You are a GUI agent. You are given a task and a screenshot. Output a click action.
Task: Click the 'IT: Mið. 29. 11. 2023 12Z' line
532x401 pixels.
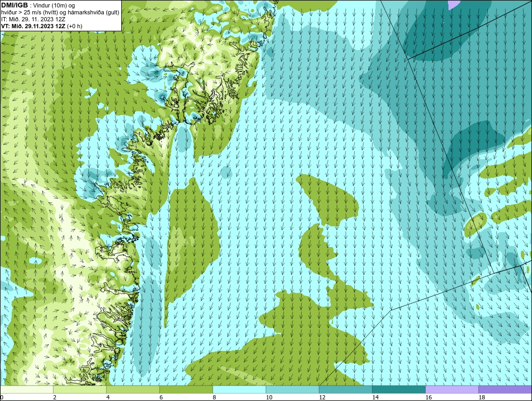(x=33, y=19)
